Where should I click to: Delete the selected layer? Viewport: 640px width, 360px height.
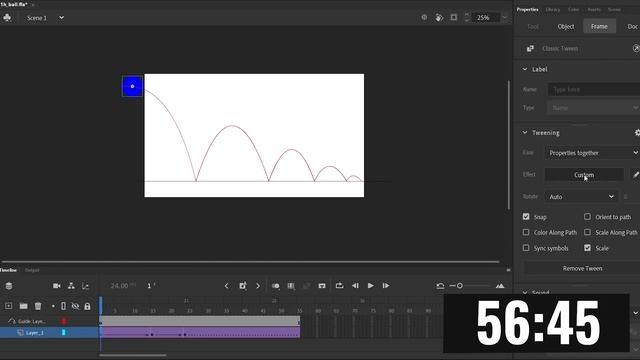(38, 306)
